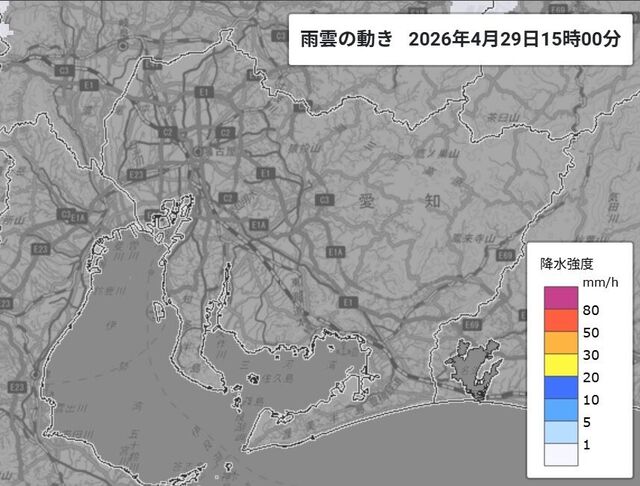Click the 降水強度 legend heading

pos(566,264)
